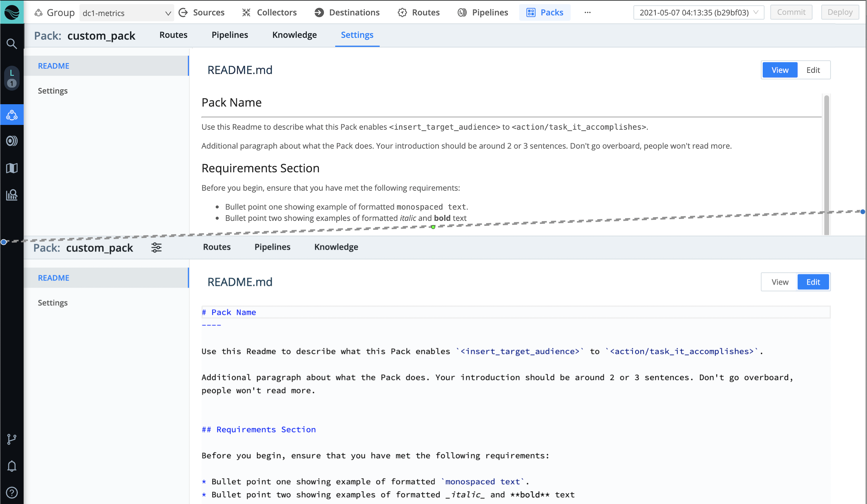Expand the version 2021-05-07 dropdown
Image resolution: width=867 pixels, height=504 pixels.
698,12
